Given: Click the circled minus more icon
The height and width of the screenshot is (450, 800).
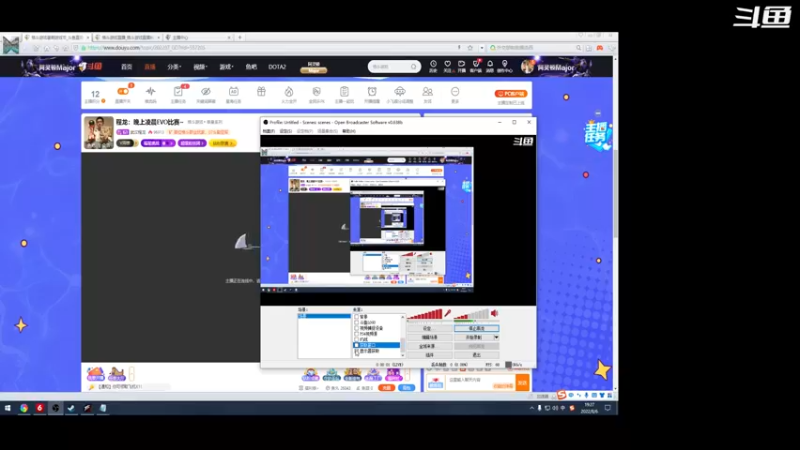Looking at the screenshot, I should (x=455, y=91).
